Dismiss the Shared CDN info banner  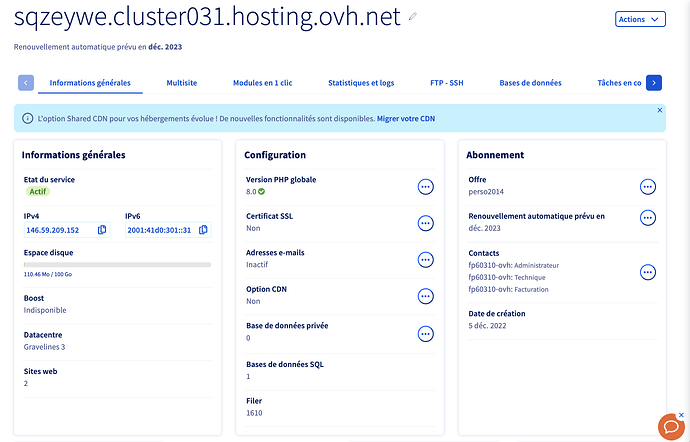[x=660, y=110]
